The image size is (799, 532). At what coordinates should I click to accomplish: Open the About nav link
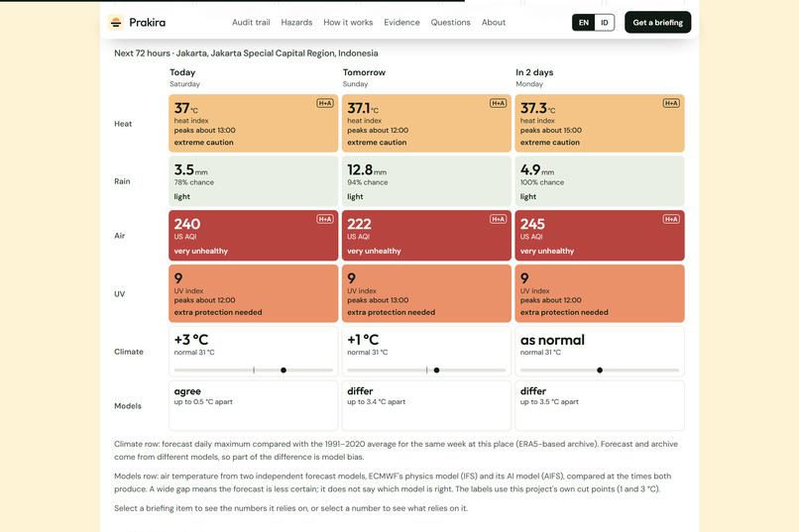point(494,23)
